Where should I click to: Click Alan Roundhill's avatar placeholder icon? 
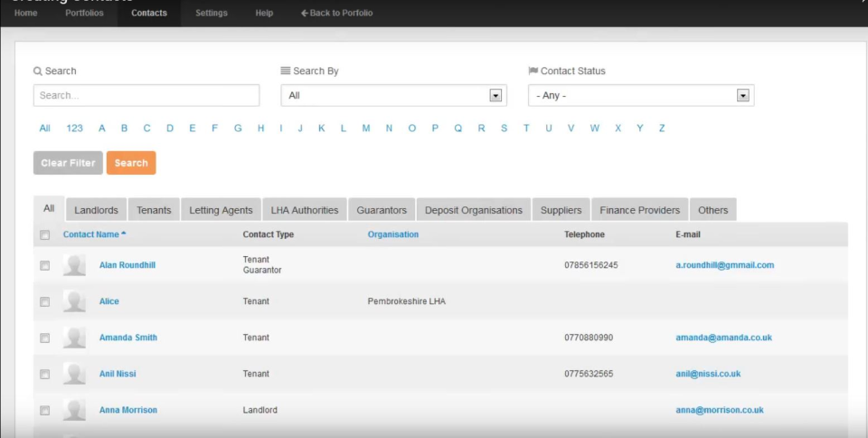click(x=74, y=265)
